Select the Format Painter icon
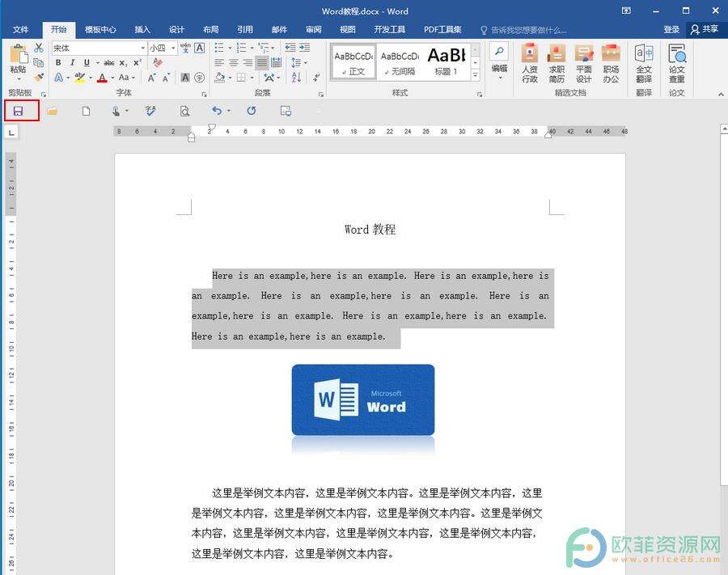The image size is (728, 575). pos(38,77)
